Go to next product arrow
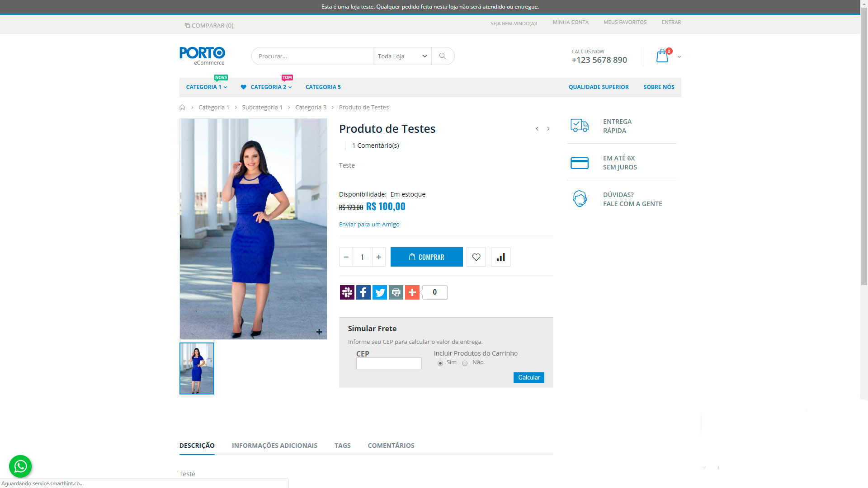The height and width of the screenshot is (488, 868). [x=548, y=129]
